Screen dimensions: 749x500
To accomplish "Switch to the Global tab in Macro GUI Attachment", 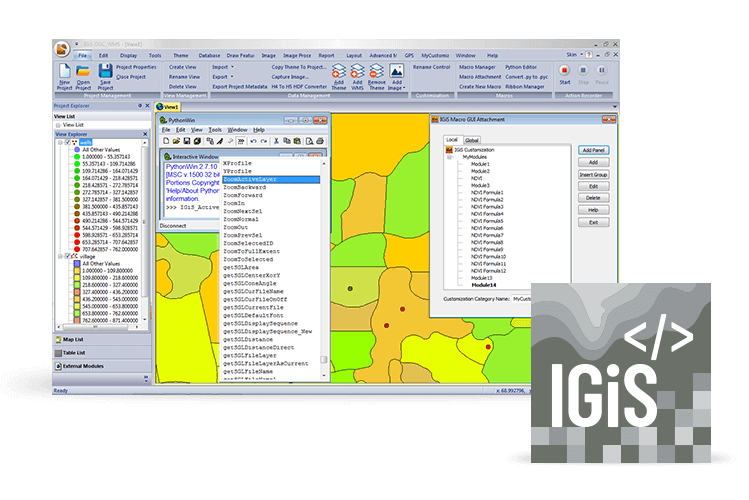I will tap(472, 140).
